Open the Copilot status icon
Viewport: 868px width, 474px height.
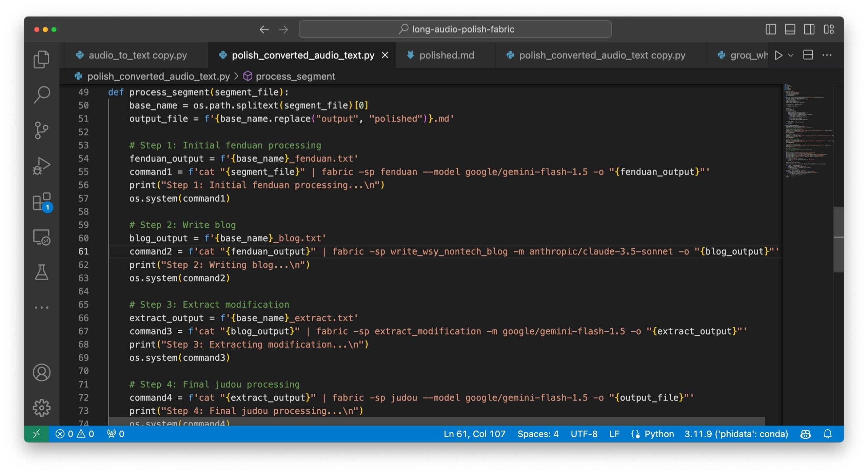pos(806,434)
